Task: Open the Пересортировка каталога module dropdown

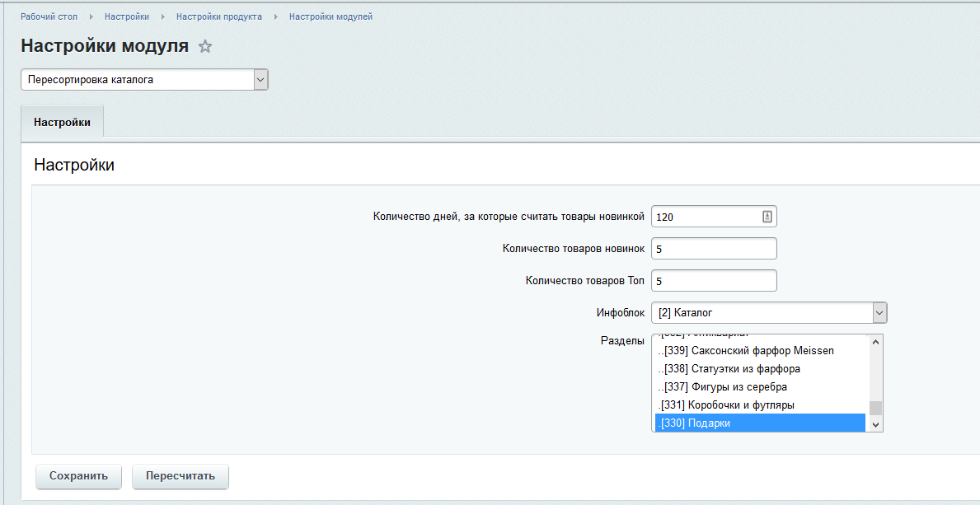Action: point(144,80)
